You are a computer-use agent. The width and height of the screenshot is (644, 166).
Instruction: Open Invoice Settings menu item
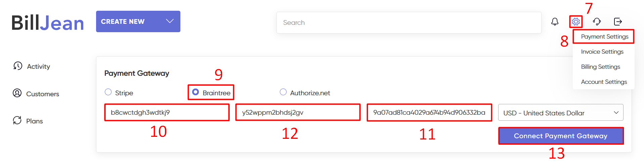pyautogui.click(x=602, y=52)
